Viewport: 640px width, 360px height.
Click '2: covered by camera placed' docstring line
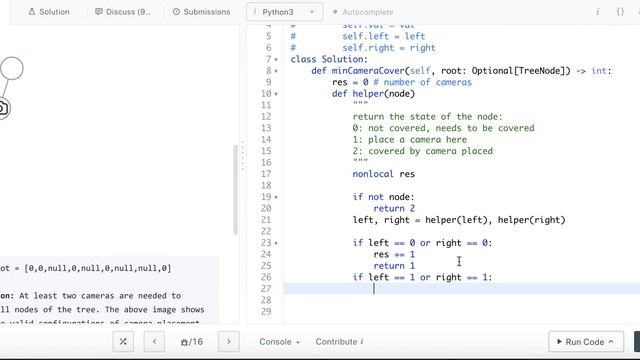pos(422,151)
